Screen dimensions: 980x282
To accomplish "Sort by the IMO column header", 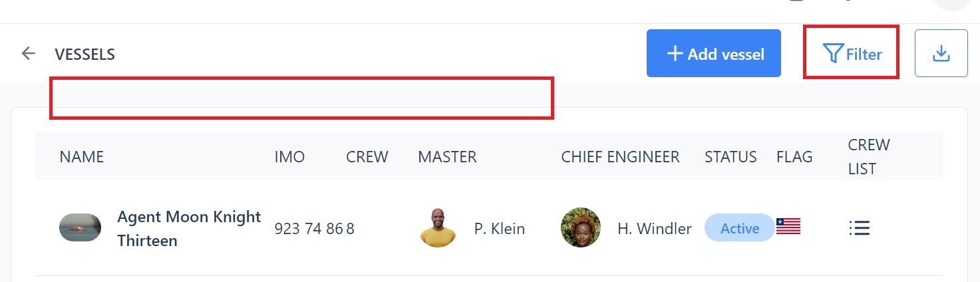I will (289, 157).
